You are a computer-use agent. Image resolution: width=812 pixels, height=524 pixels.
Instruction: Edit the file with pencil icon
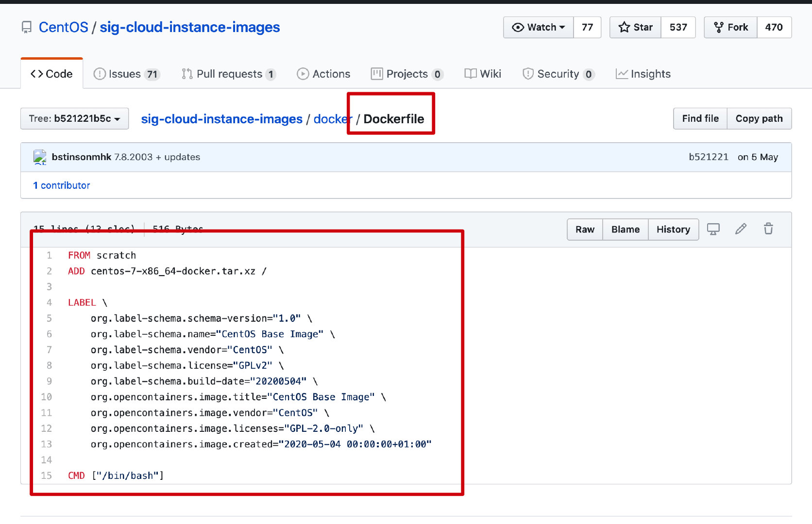pyautogui.click(x=741, y=229)
